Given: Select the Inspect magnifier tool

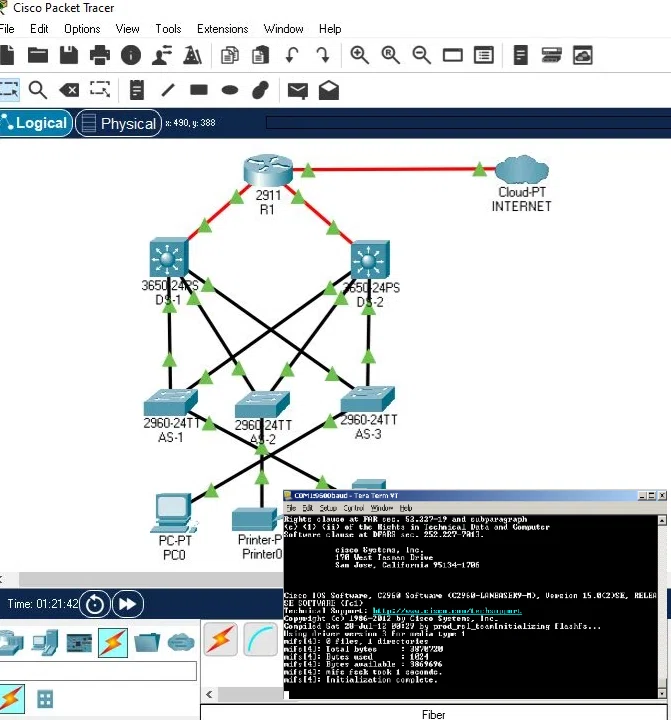Looking at the screenshot, I should pyautogui.click(x=38, y=90).
